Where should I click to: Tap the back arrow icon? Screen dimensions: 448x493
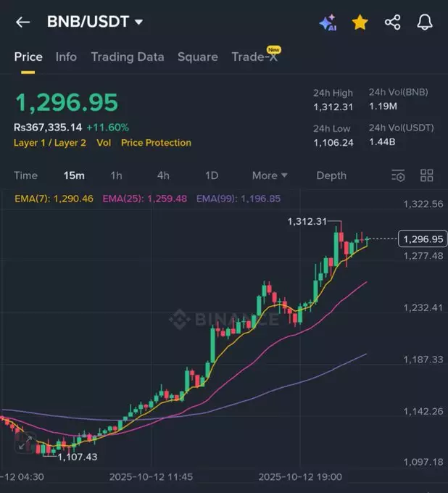22,22
